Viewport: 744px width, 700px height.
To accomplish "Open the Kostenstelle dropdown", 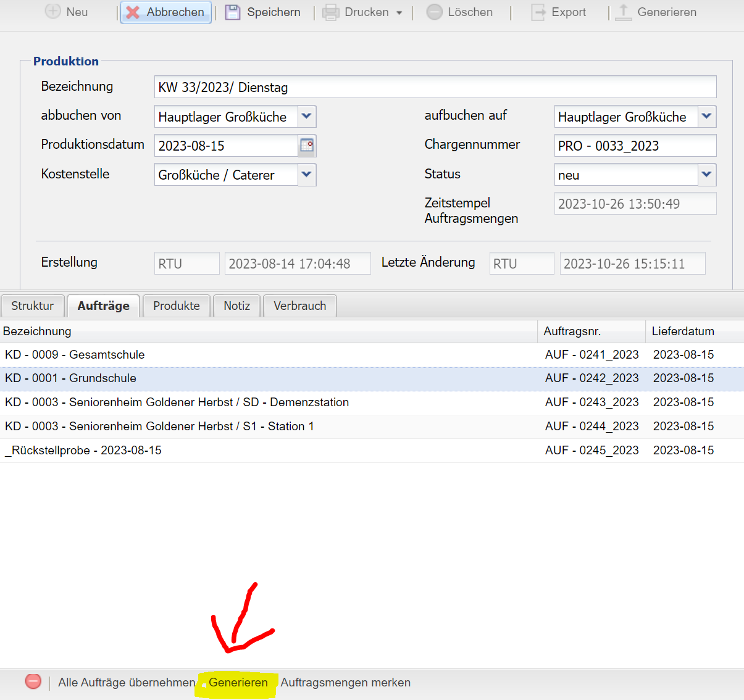I will point(307,175).
